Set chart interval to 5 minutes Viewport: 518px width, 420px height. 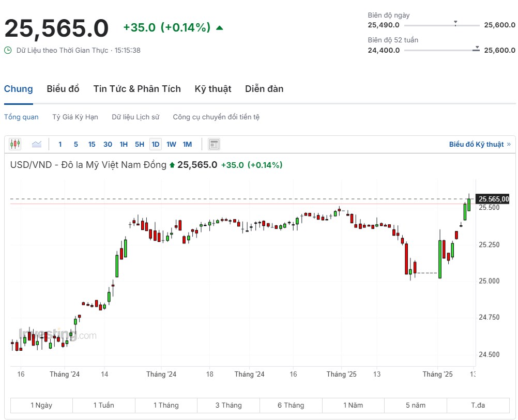pyautogui.click(x=76, y=144)
